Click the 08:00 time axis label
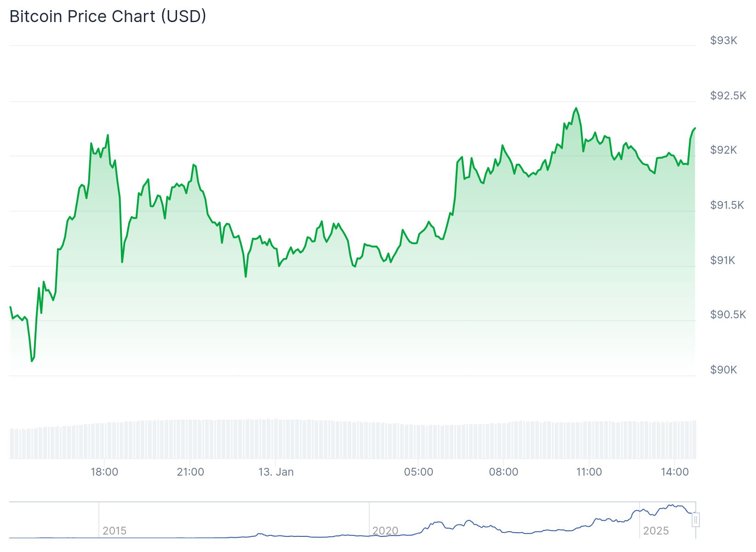The width and height of the screenshot is (756, 552). tap(504, 472)
